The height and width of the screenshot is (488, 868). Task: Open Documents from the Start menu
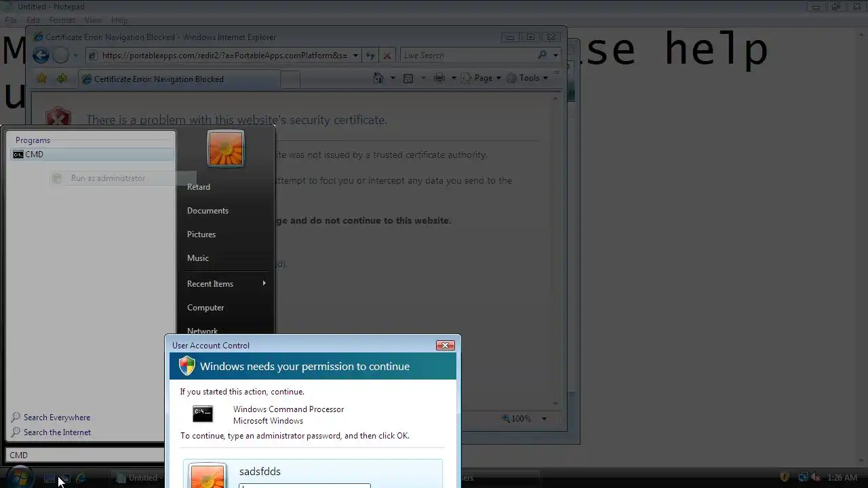pos(208,211)
